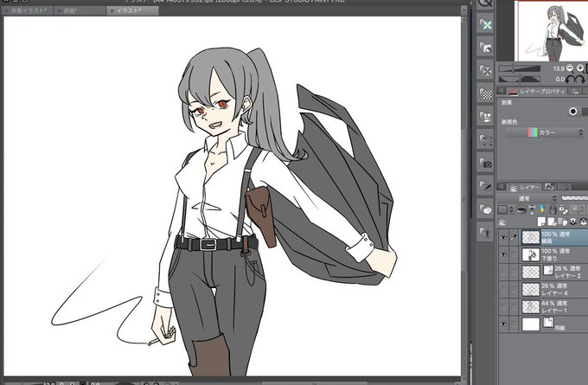Viewport: 588px width, 385px height.
Task: Toggle draft layer pencil icon
Action: coord(541,209)
